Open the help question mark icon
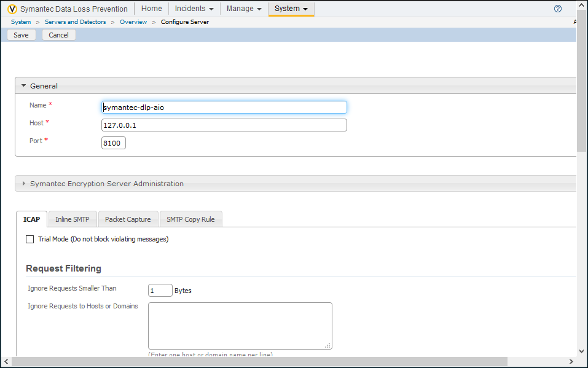Viewport: 588px width, 368px height. point(558,9)
